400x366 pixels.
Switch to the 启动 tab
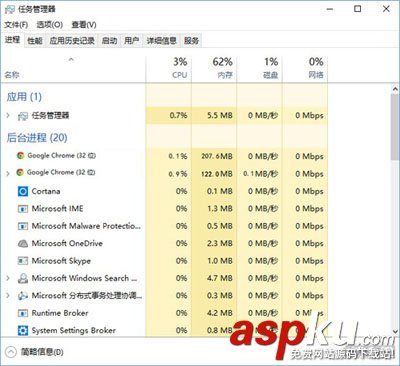coord(110,41)
